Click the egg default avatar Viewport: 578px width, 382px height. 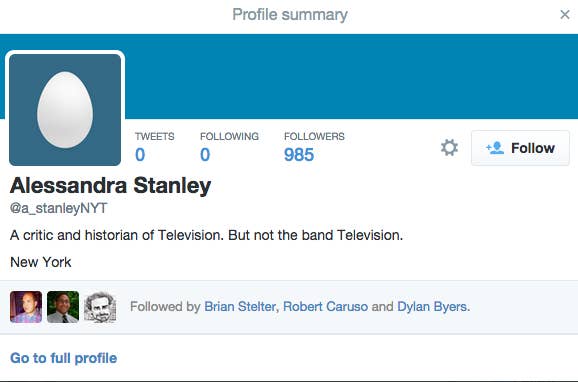pyautogui.click(x=65, y=110)
